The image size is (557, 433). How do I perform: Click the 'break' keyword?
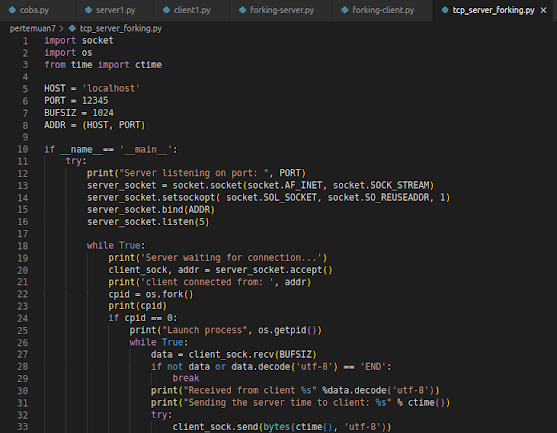(186, 378)
